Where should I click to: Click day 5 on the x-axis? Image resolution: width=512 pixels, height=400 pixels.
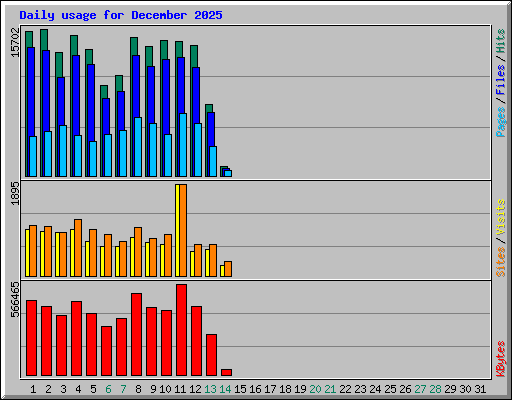click(x=93, y=389)
